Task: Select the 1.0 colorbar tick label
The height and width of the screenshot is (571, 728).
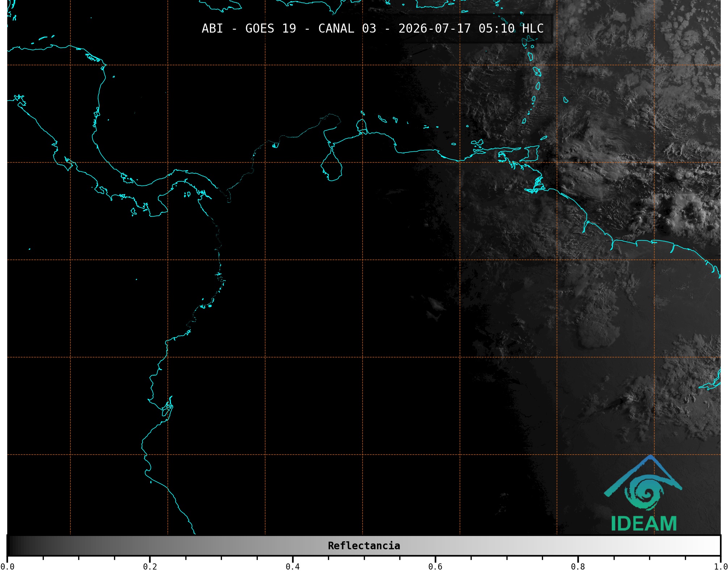Action: (720, 566)
